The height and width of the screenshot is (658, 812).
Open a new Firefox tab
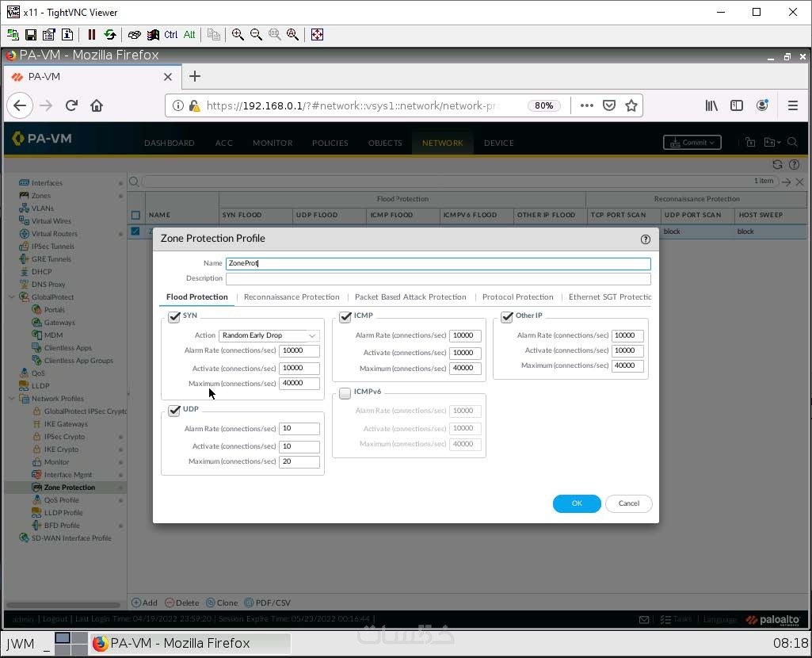tap(195, 77)
